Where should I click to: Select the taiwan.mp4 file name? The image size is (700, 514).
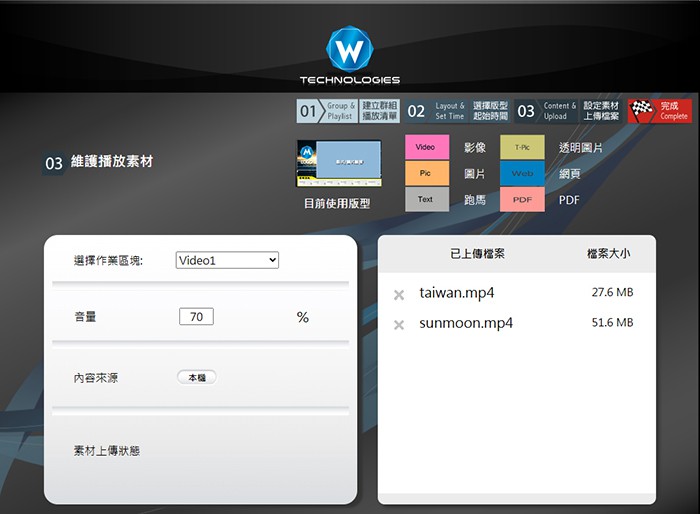tap(457, 293)
